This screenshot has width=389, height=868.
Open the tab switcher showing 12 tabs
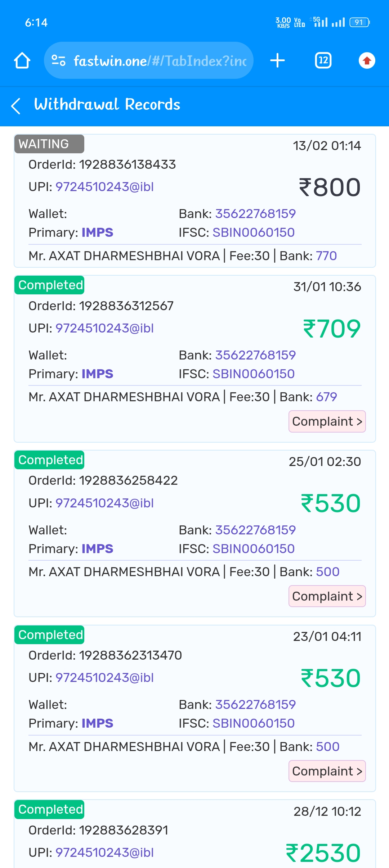(x=323, y=60)
